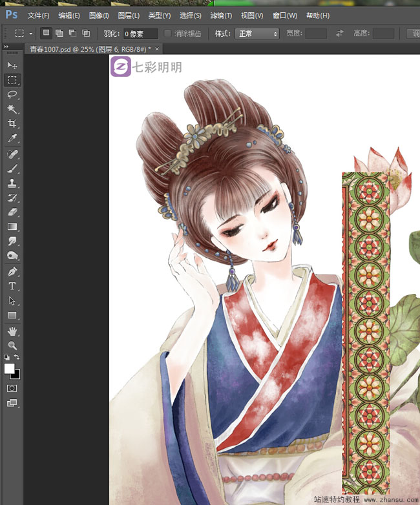Viewport: 420px width, 505px height.
Task: Open the 图像(I) menu
Action: click(99, 15)
